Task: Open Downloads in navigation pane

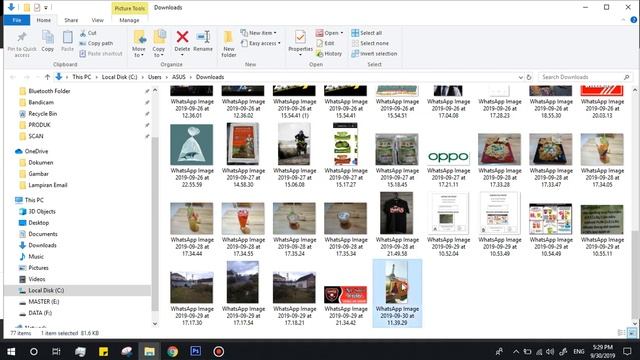Action: tap(42, 245)
